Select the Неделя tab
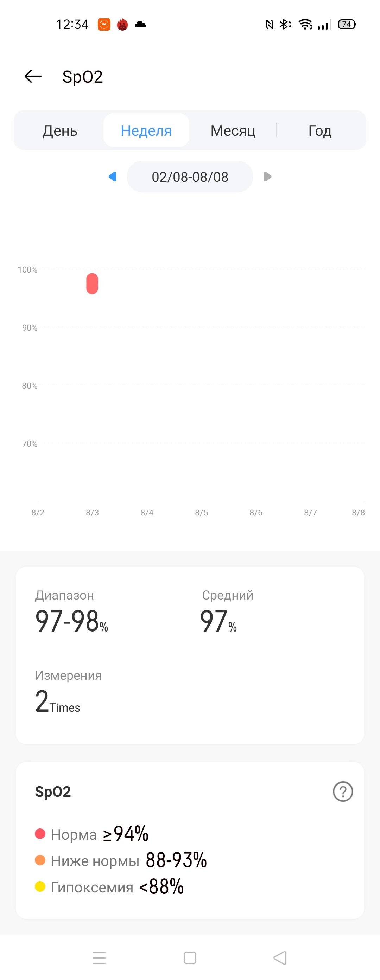Screen dimensions: 380x980 pyautogui.click(x=146, y=130)
